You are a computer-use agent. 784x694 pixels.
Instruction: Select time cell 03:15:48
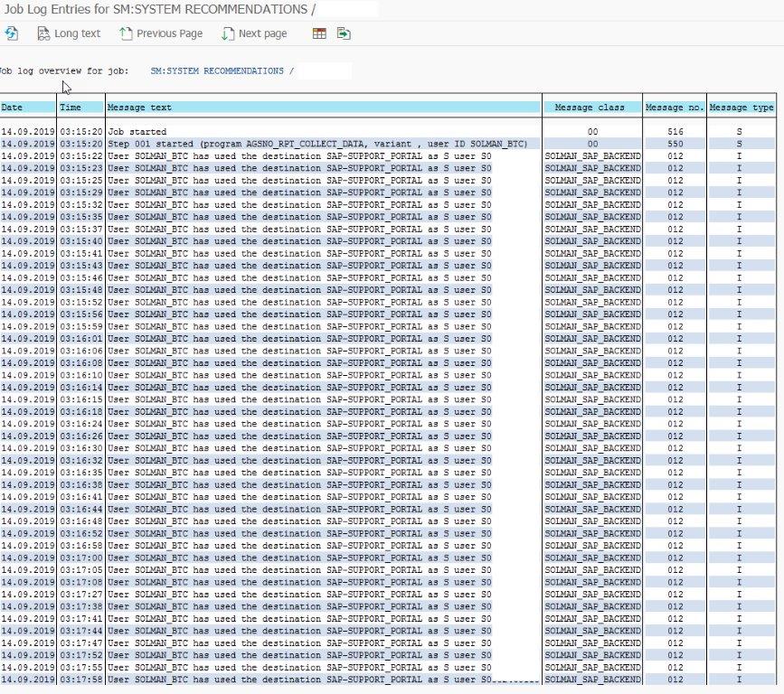[81, 290]
